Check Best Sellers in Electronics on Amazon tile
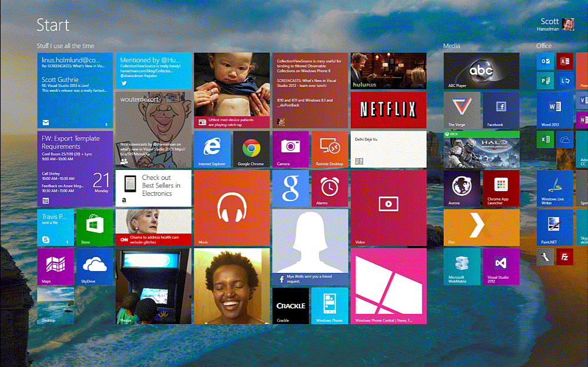The width and height of the screenshot is (588, 367). (153, 188)
